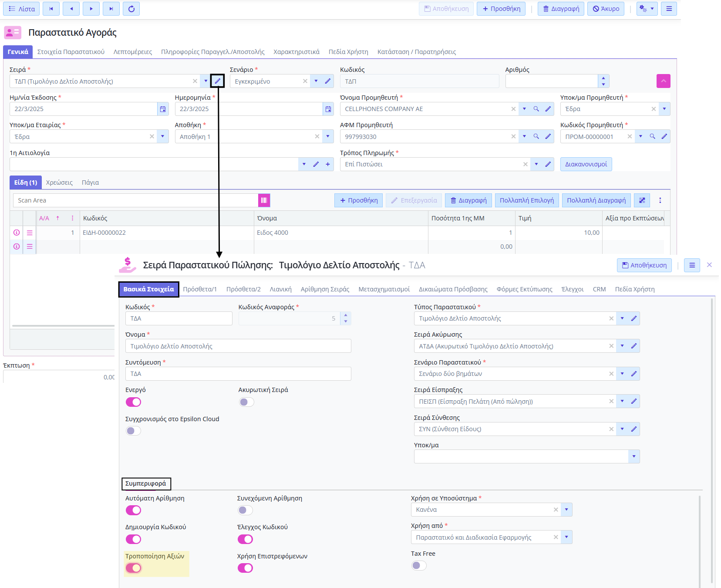Go to the first record arrow icon
The width and height of the screenshot is (721, 588).
(x=51, y=9)
